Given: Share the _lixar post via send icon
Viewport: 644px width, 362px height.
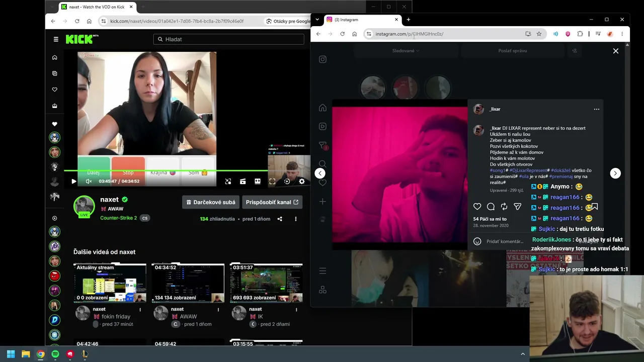Looking at the screenshot, I should pos(517,207).
